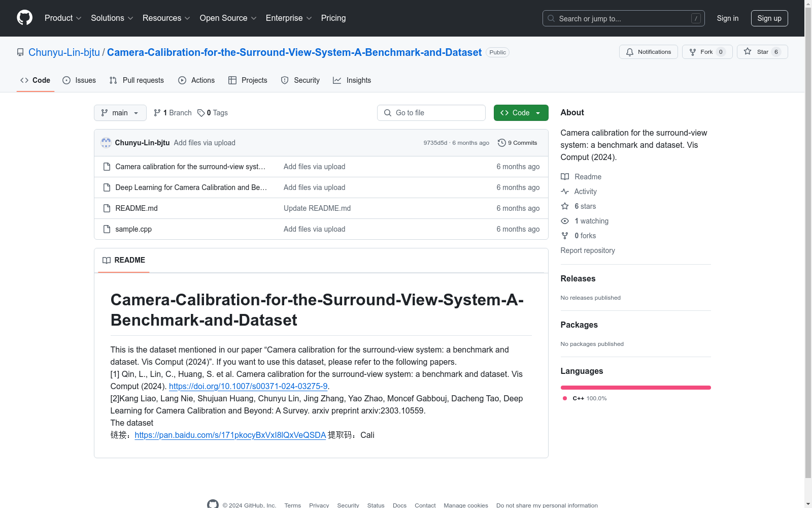812x508 pixels.
Task: Click the fork icon in Fork button
Action: [693, 52]
